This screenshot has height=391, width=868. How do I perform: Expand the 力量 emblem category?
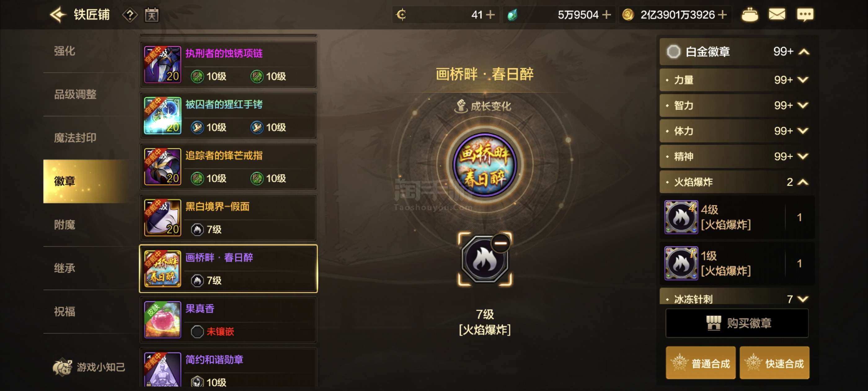click(737, 80)
